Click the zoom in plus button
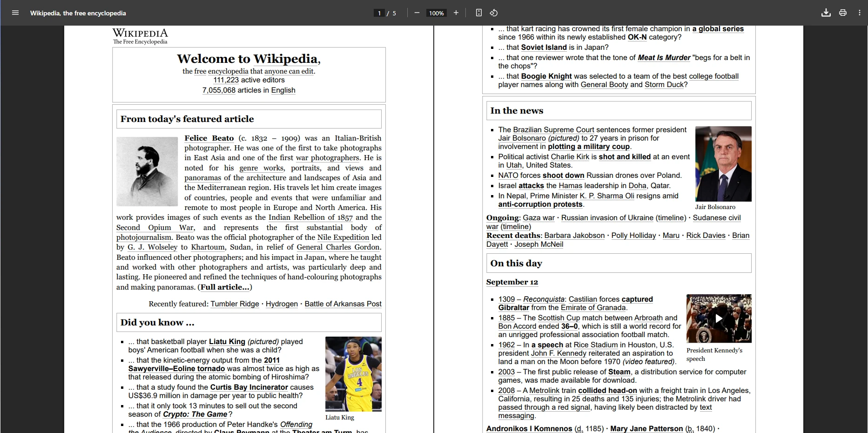This screenshot has width=868, height=433. 456,13
